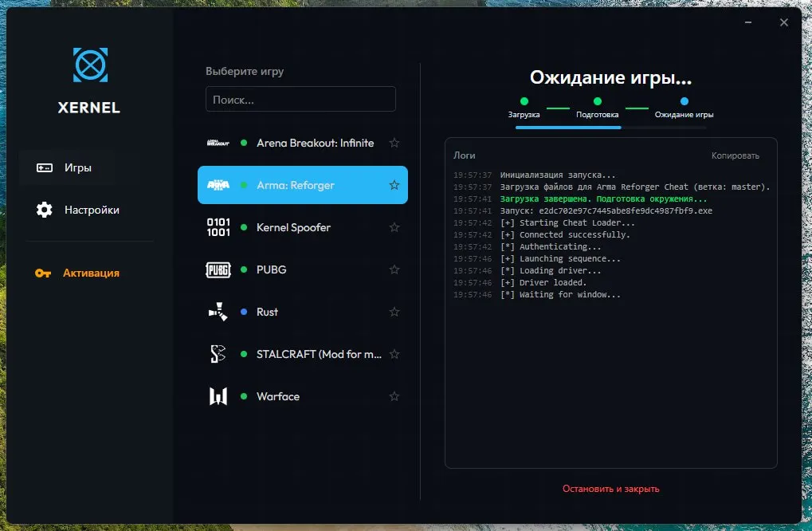Click the binary 0101 Kernel Spoofer icon

tap(218, 227)
